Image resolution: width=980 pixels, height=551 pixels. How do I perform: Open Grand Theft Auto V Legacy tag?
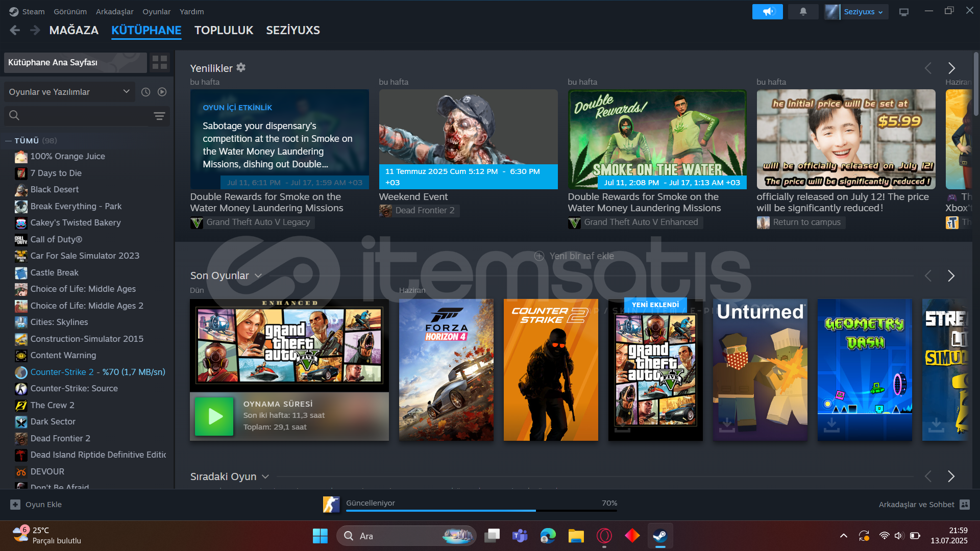click(x=253, y=222)
